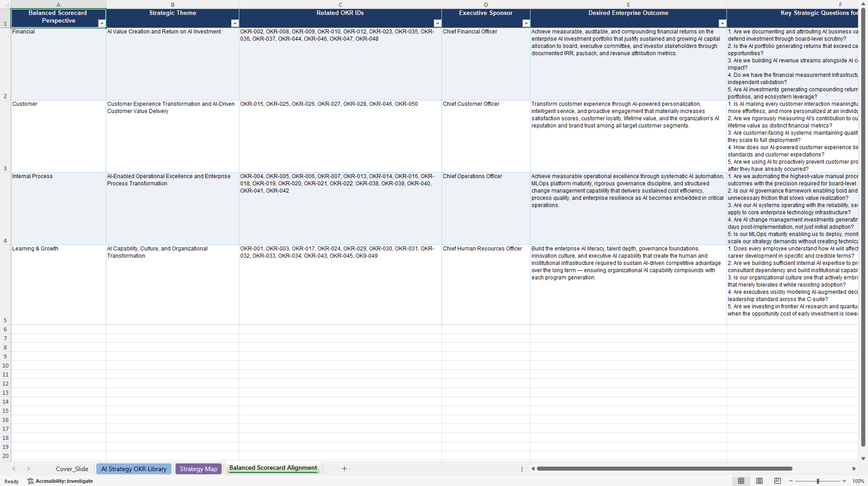Select the Learning & Growth cell
This screenshot has height=486, width=868.
pyautogui.click(x=58, y=284)
